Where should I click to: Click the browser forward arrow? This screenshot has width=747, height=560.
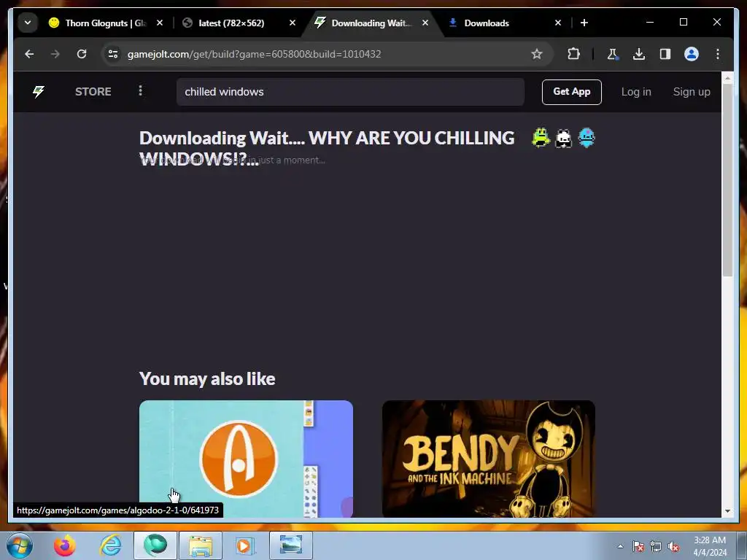pyautogui.click(x=55, y=54)
